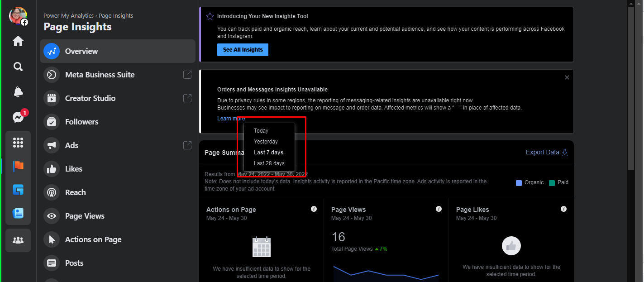Dismiss the Orders and Messages notice

click(567, 77)
